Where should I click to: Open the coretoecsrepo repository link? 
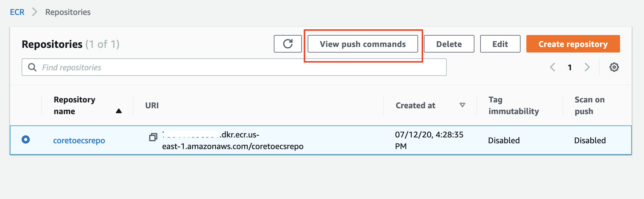(79, 140)
